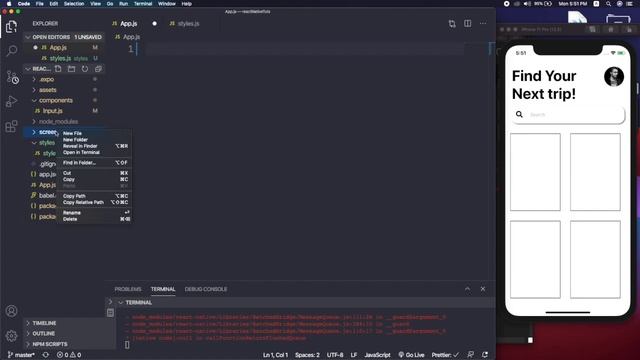Open the editor More Actions ellipsis

point(483,24)
